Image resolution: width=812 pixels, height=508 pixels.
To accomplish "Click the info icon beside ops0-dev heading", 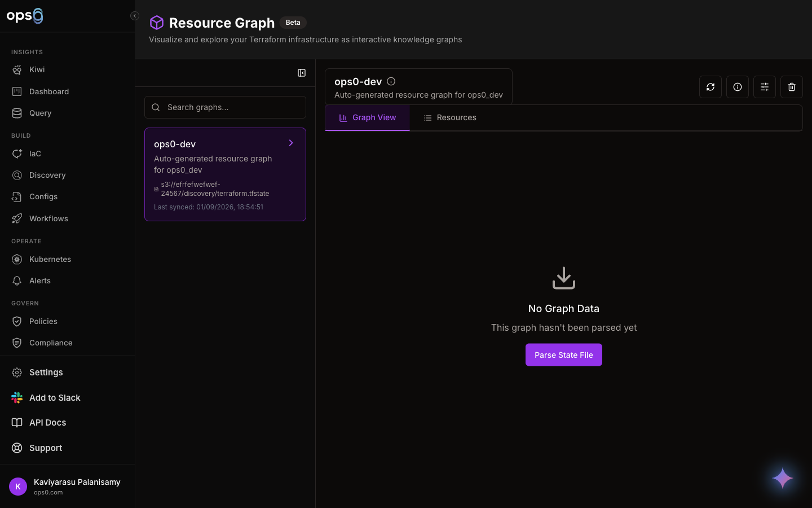I will click(391, 81).
